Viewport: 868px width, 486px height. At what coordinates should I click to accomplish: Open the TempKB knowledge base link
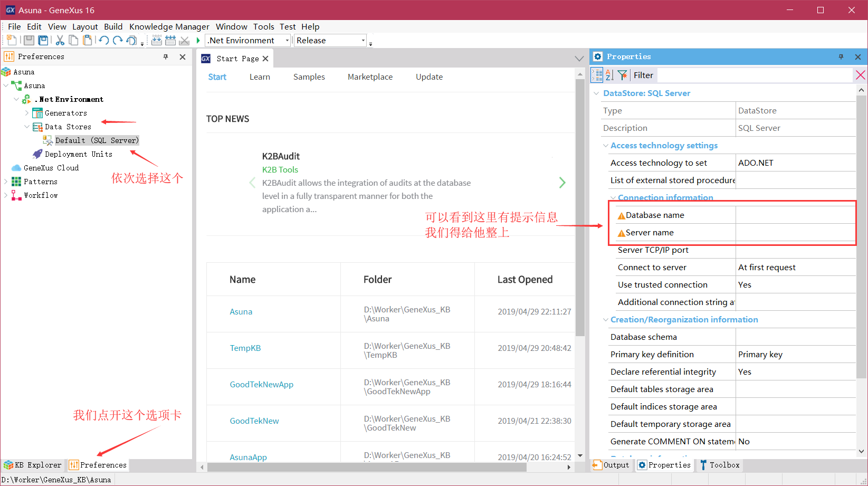point(245,348)
